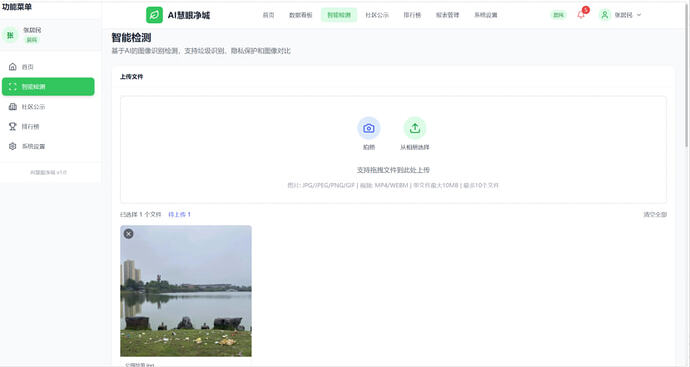Select sidebar 智能检测 scan item
Viewport: 690px width, 367px height.
(48, 87)
